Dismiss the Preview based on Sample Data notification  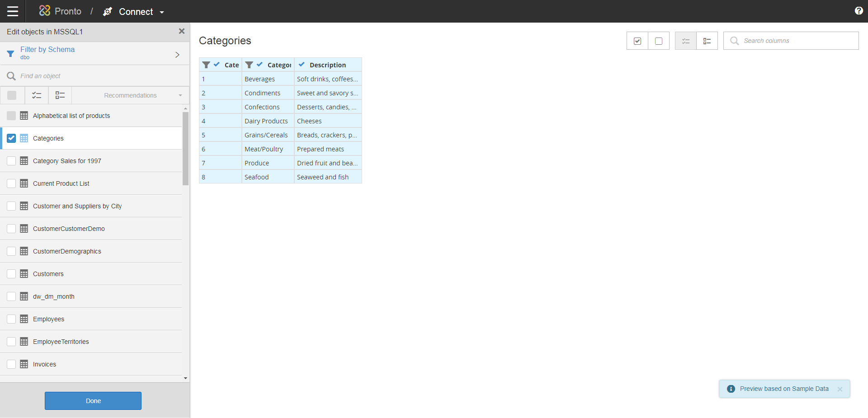(x=840, y=389)
